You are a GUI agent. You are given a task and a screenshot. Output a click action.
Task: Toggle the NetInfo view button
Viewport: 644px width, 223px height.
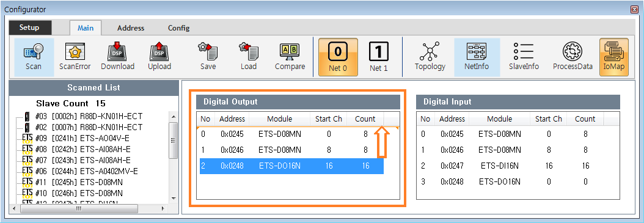pyautogui.click(x=477, y=57)
